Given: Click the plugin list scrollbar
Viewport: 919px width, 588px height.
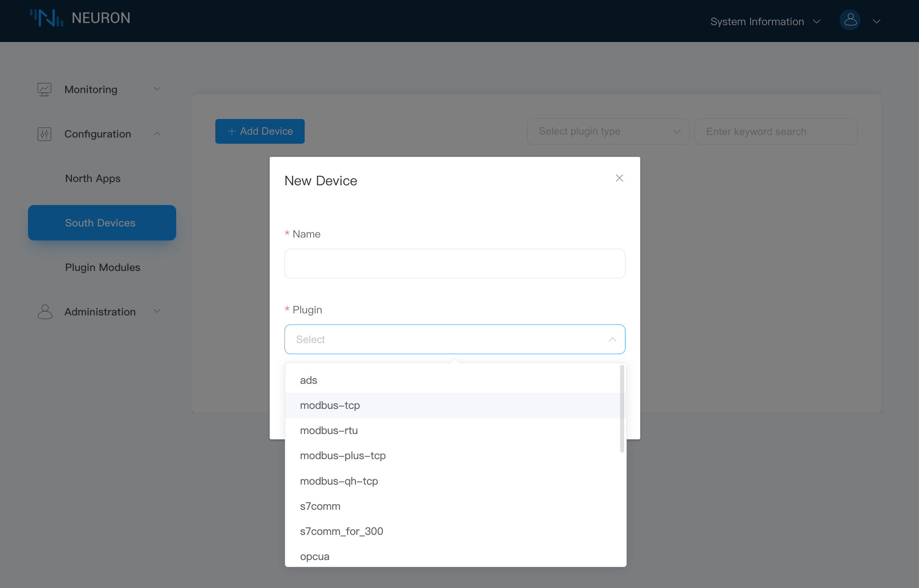Looking at the screenshot, I should click(622, 408).
